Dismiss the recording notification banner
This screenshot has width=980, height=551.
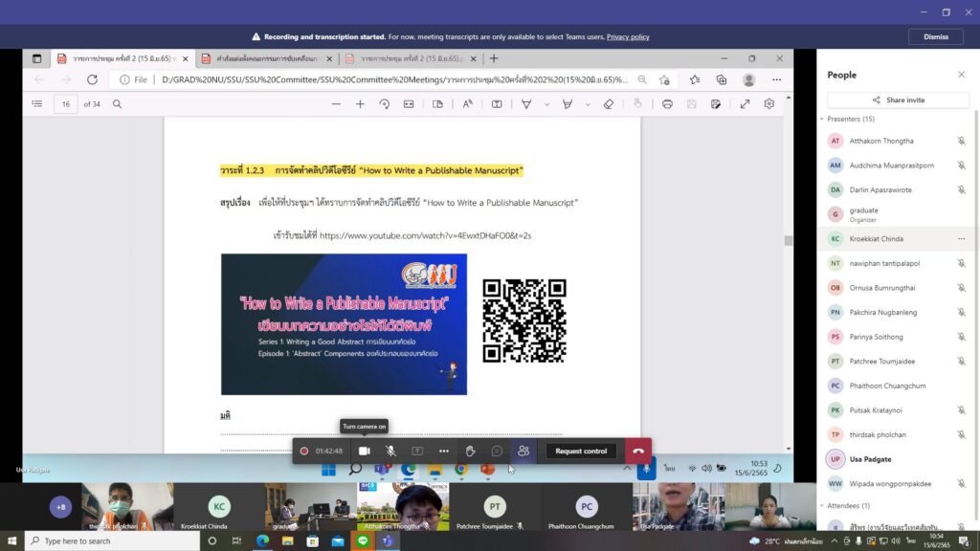pos(936,37)
